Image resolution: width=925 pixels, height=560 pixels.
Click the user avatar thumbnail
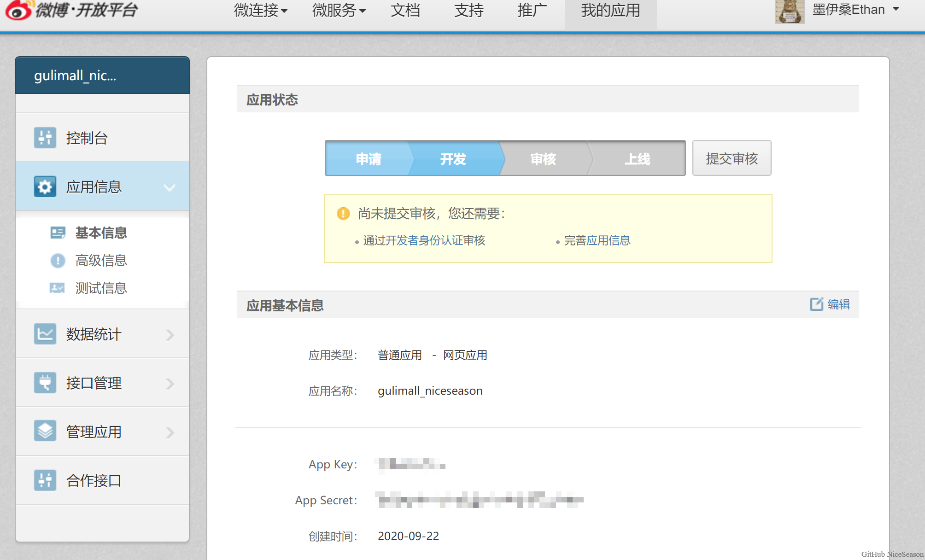pos(790,11)
